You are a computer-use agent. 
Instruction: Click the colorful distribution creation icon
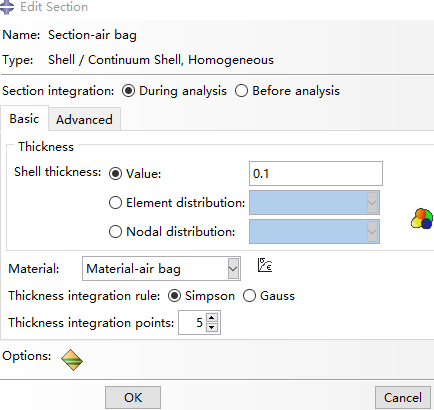(x=422, y=219)
